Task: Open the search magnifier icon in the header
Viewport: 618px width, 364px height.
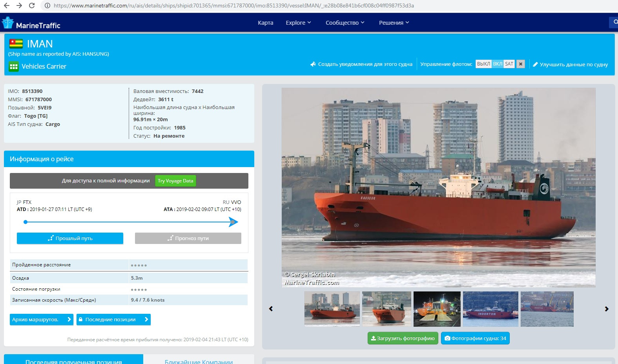Action: click(615, 22)
